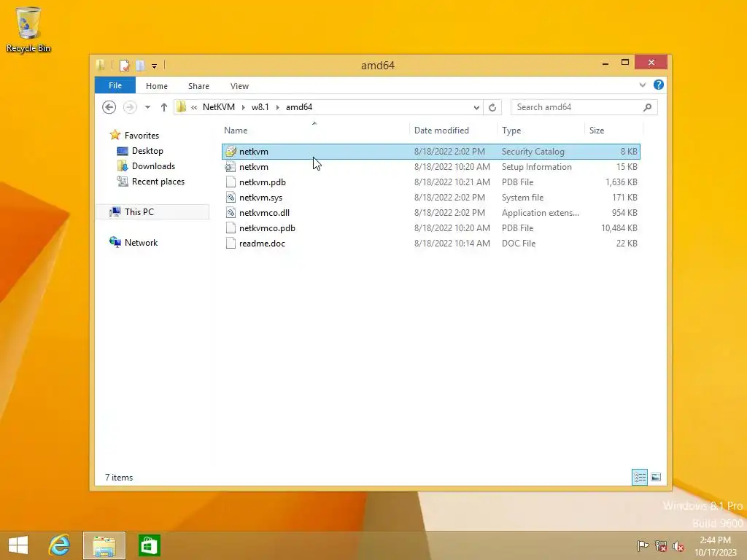The width and height of the screenshot is (747, 560).
Task: Open the File ribbon tab
Action: [115, 85]
